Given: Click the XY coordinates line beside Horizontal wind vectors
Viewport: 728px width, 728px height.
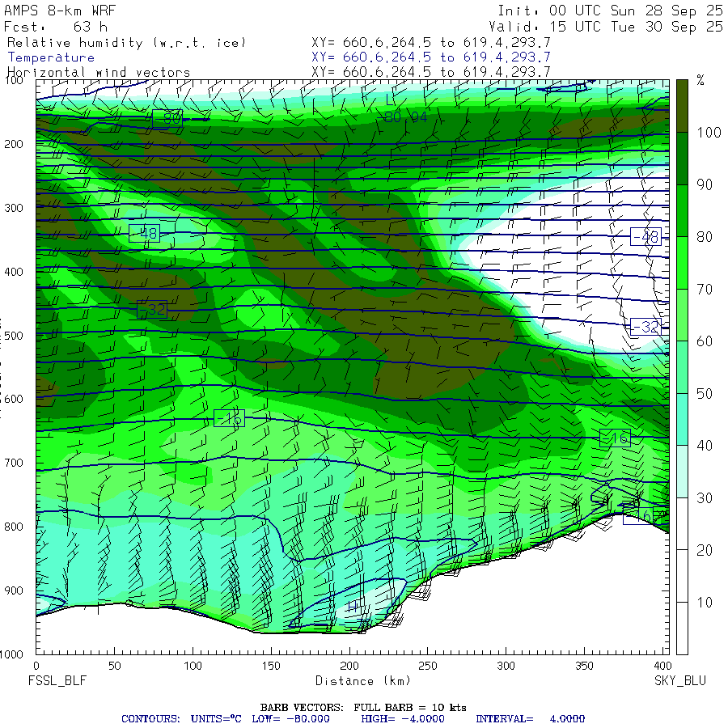Looking at the screenshot, I should (431, 72).
